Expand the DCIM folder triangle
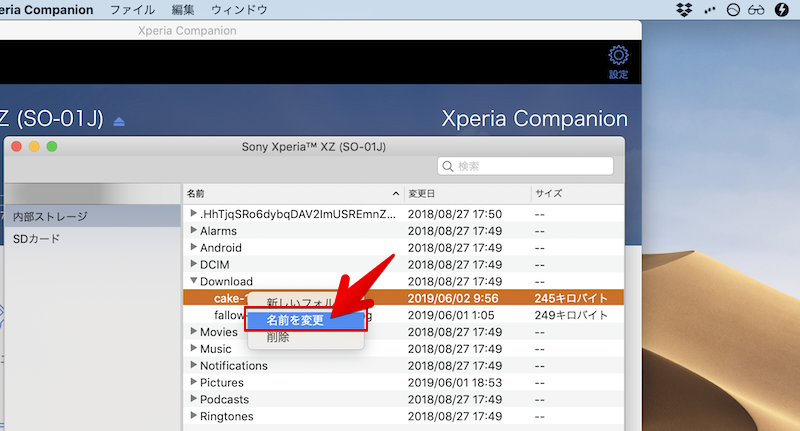Screen dimensions: 800x431 (194, 265)
